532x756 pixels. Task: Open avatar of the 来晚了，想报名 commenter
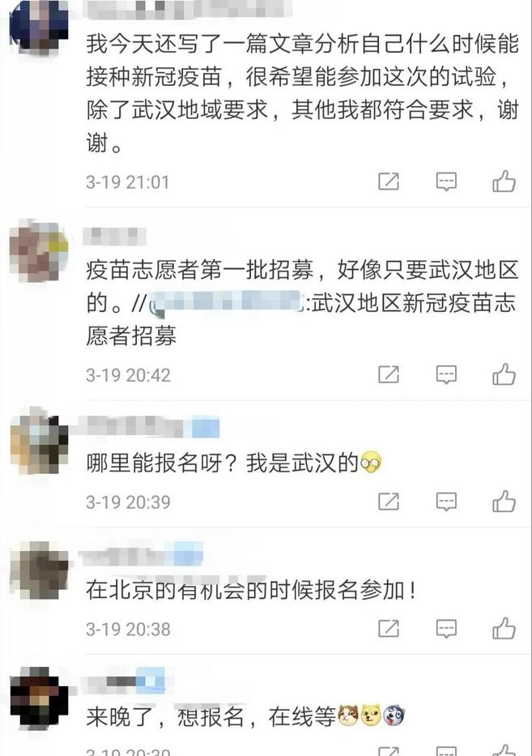39,698
